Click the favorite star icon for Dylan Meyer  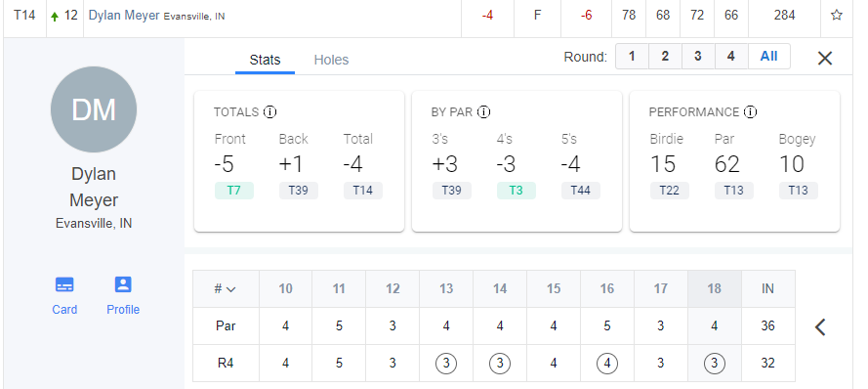pos(837,16)
